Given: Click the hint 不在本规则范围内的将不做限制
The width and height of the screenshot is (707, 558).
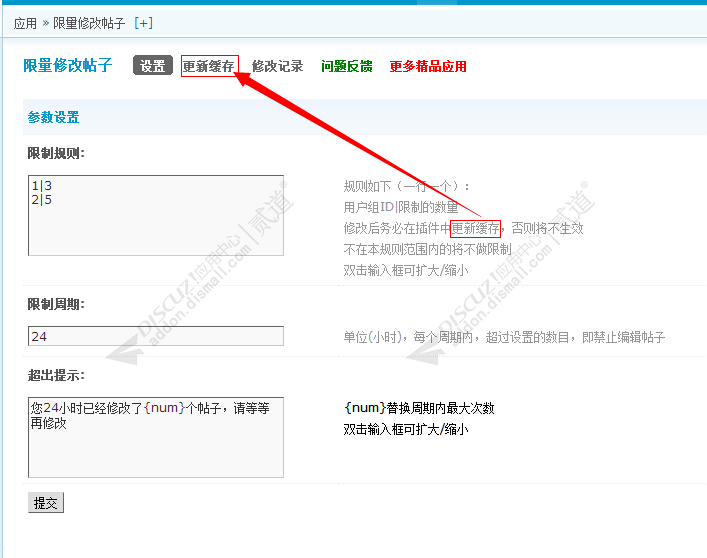Looking at the screenshot, I should [x=427, y=249].
